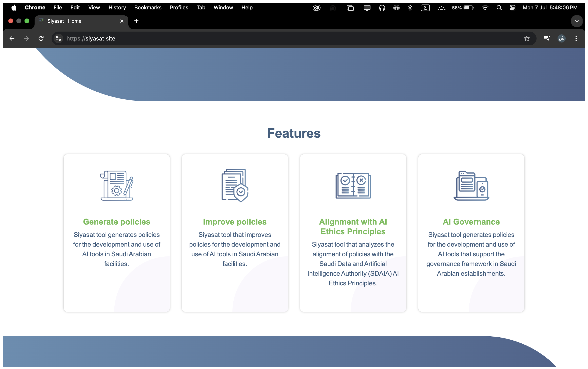
Task: Click the AI Ethics alignment book icon
Action: click(353, 185)
